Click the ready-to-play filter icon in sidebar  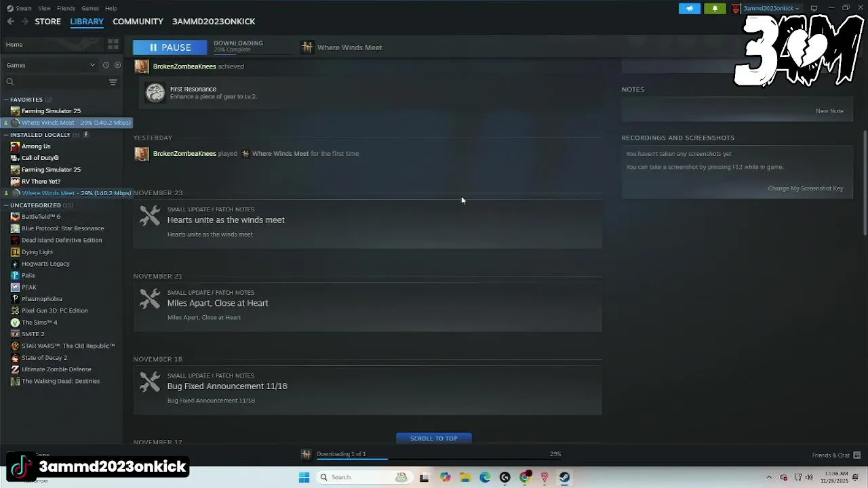117,65
